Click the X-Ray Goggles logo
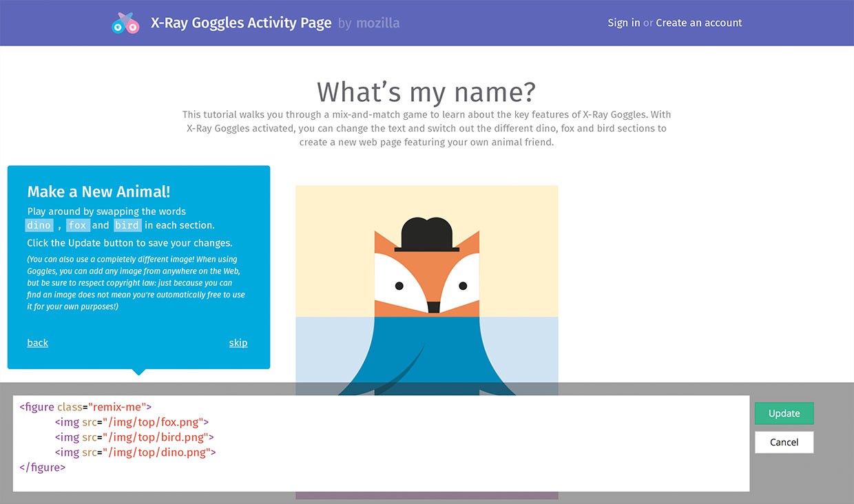The image size is (854, 504). tap(125, 23)
